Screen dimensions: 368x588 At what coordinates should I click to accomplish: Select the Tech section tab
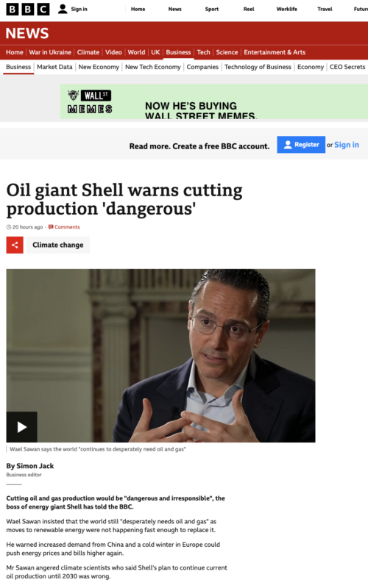pos(204,52)
